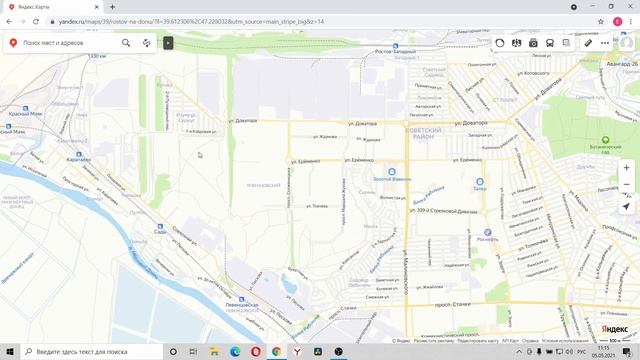
Task: Open the Редактировать карту footer link
Action: click(478, 340)
